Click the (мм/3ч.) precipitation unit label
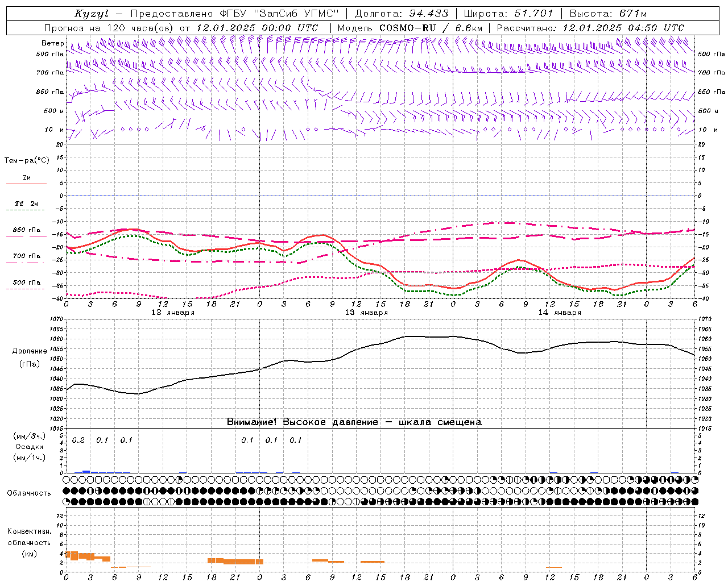 point(30,436)
